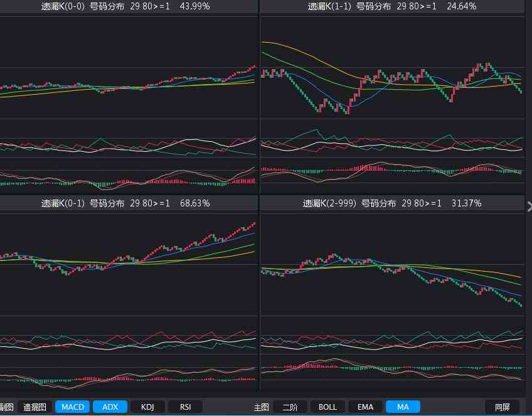The height and width of the screenshot is (416, 532).
Task: Click the 遗漏K(0-0) candlestick chart area
Action: pos(129,67)
